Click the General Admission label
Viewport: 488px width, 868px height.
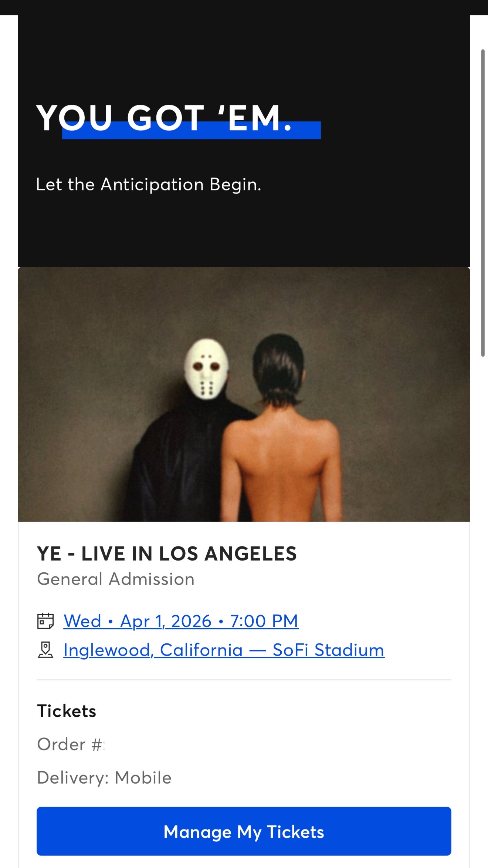(x=116, y=579)
